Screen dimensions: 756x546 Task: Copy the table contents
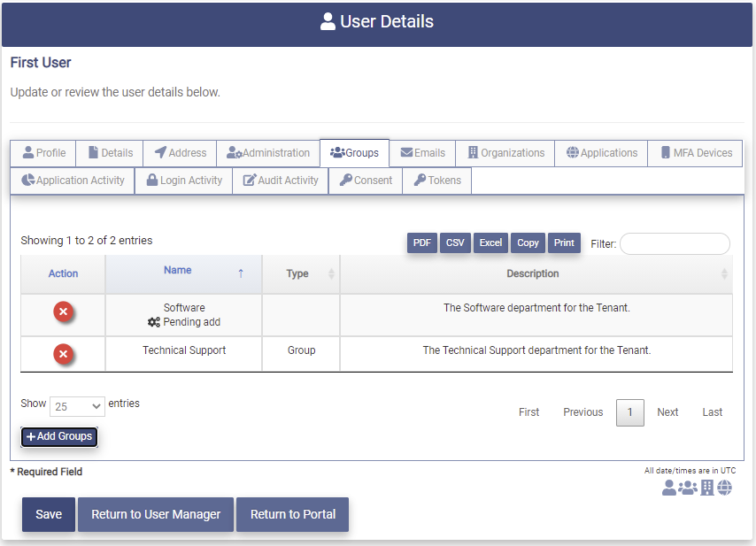(x=528, y=242)
